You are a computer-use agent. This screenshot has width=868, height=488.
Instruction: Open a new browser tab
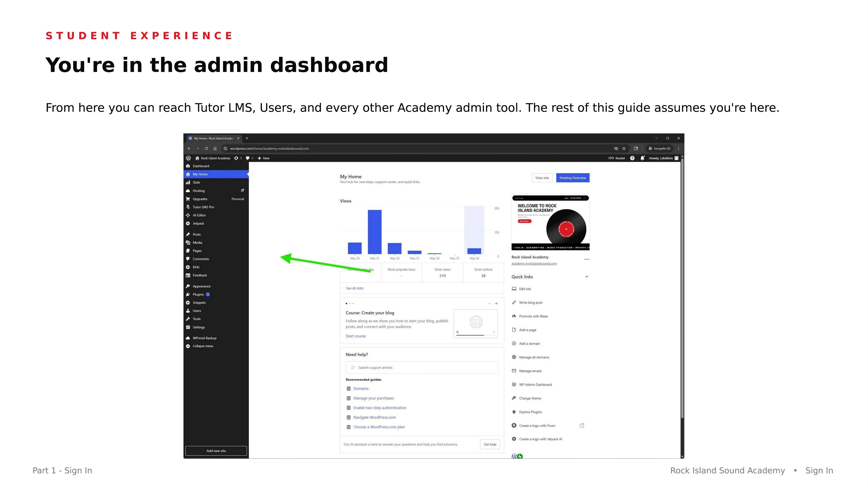pyautogui.click(x=247, y=138)
